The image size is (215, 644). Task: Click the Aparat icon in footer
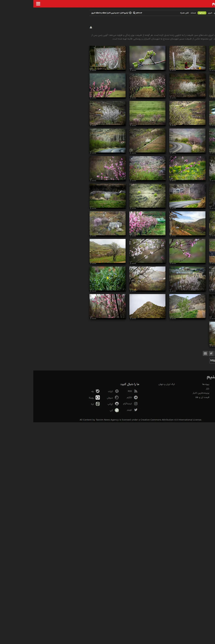point(117,391)
